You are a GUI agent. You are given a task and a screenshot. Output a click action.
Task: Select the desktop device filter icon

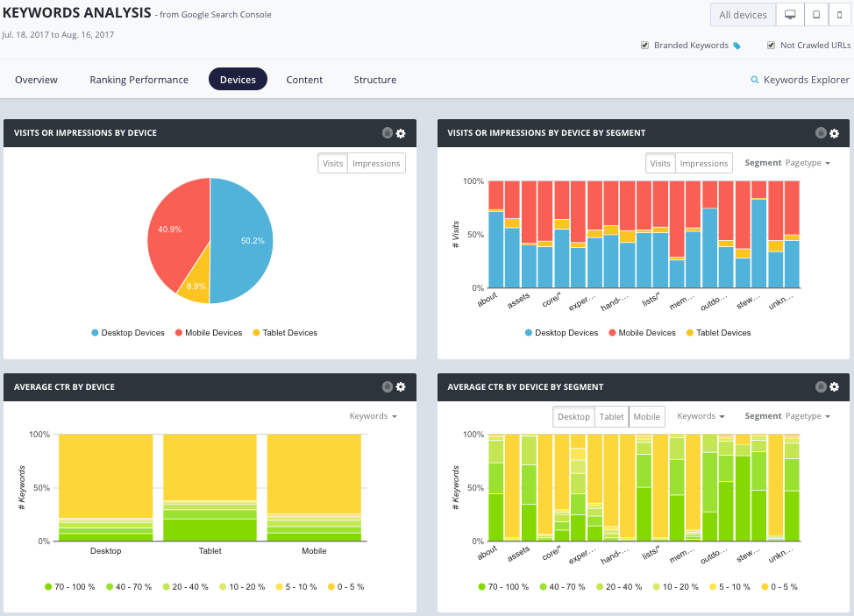790,15
